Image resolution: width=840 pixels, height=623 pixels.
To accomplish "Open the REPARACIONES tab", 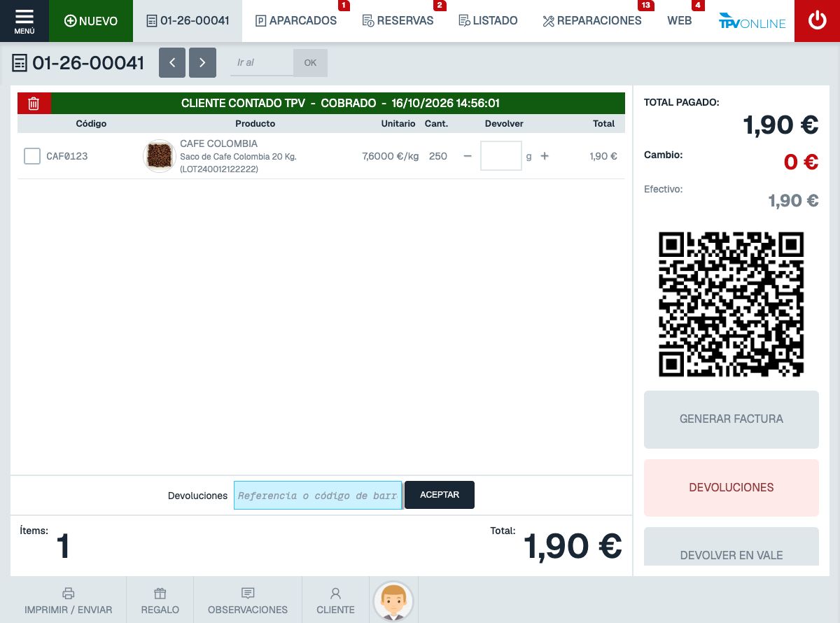I will [x=592, y=21].
